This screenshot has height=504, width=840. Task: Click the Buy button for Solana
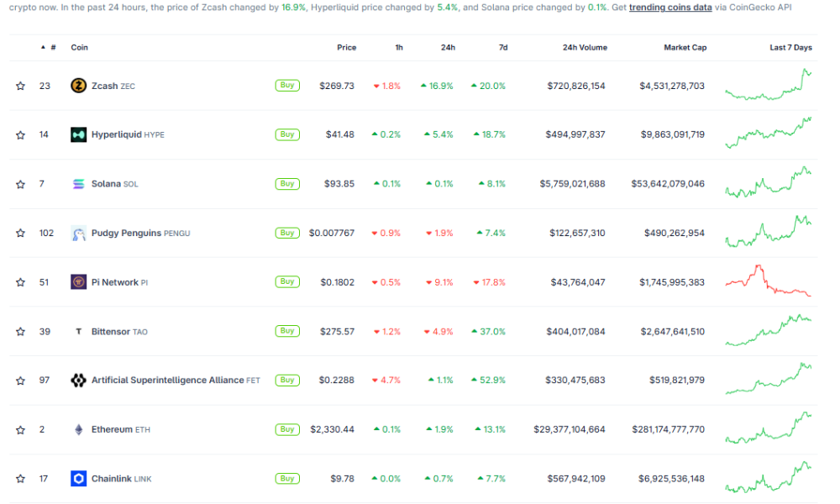(286, 183)
